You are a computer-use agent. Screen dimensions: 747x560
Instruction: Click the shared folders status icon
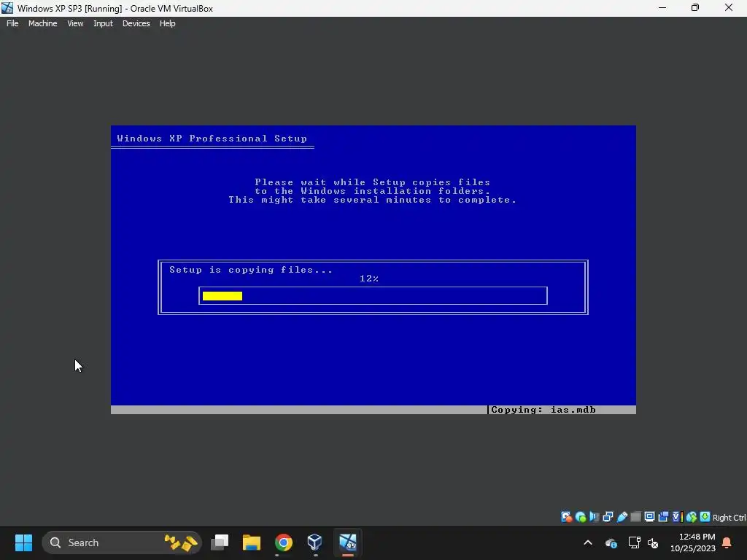click(x=635, y=517)
